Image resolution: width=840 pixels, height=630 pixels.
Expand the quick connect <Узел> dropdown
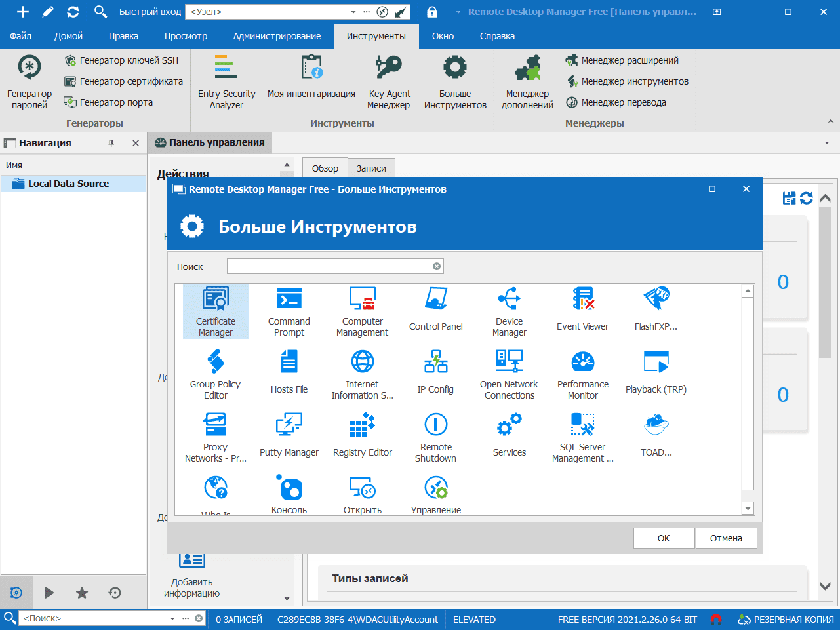coord(353,12)
